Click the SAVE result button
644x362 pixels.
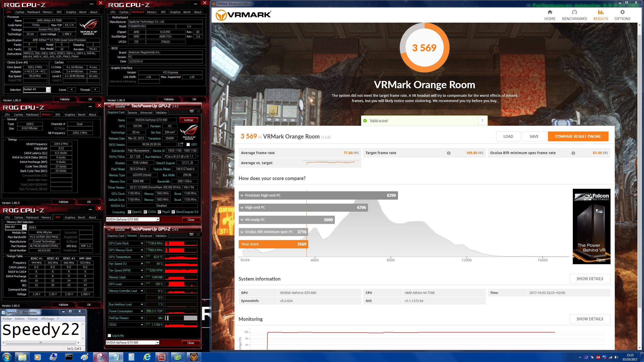pos(534,136)
